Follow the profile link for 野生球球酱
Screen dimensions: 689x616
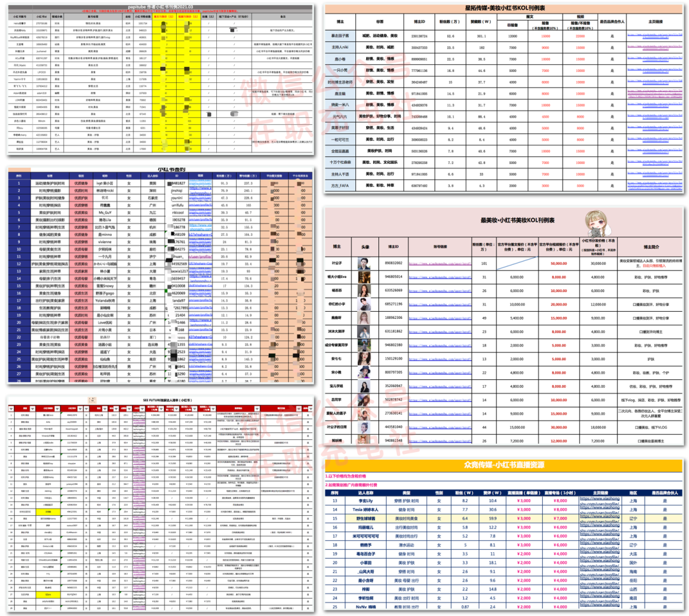click(x=600, y=518)
